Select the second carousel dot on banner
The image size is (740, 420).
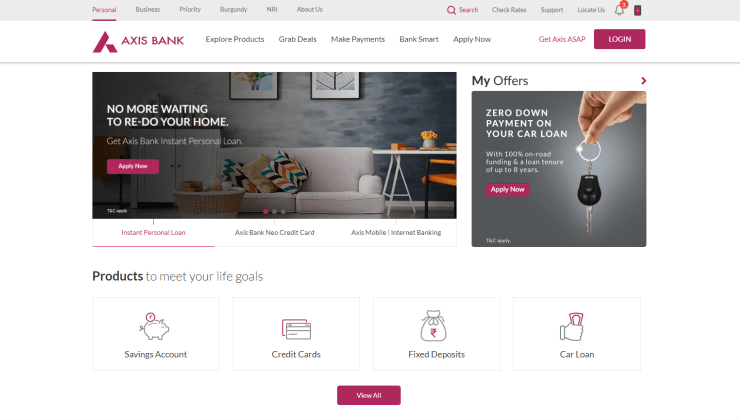coord(274,211)
